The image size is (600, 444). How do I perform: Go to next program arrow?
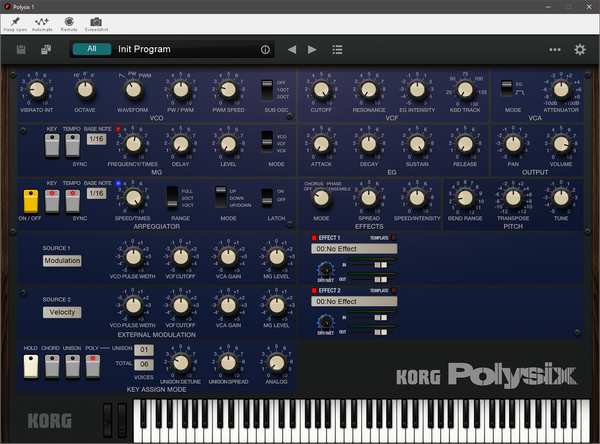pyautogui.click(x=312, y=50)
